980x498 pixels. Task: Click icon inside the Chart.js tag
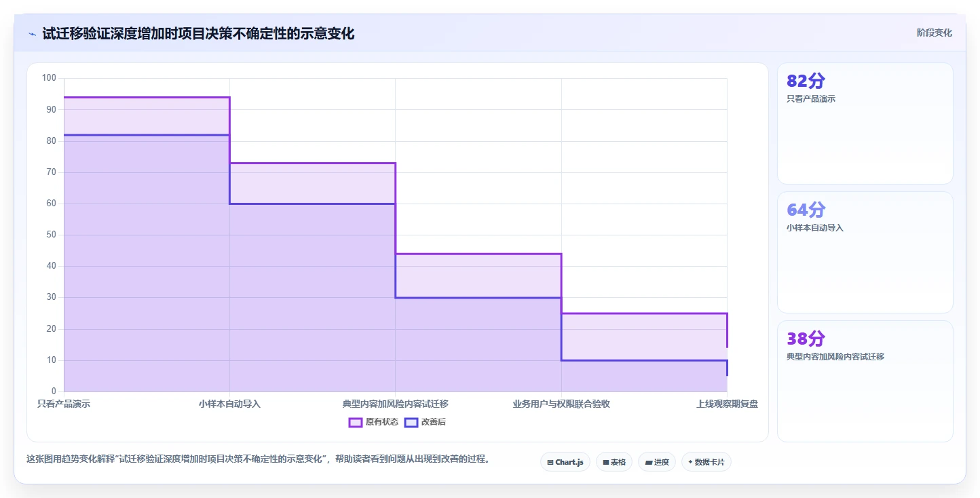point(550,463)
